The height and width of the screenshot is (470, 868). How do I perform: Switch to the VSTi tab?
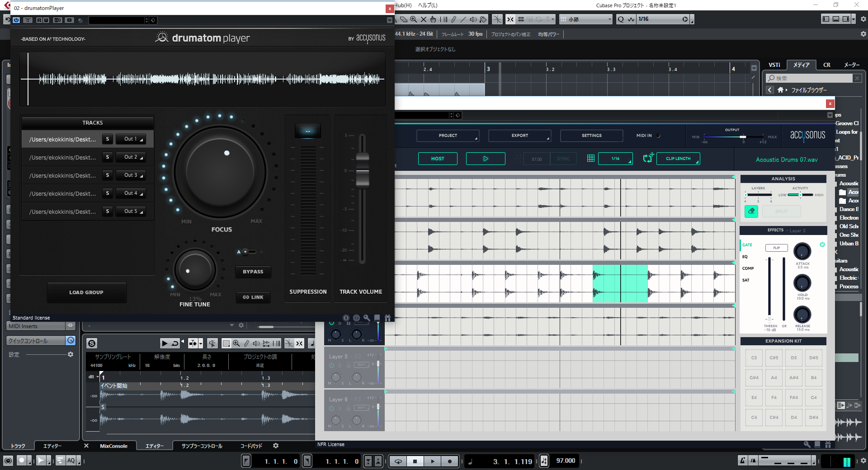click(x=774, y=65)
